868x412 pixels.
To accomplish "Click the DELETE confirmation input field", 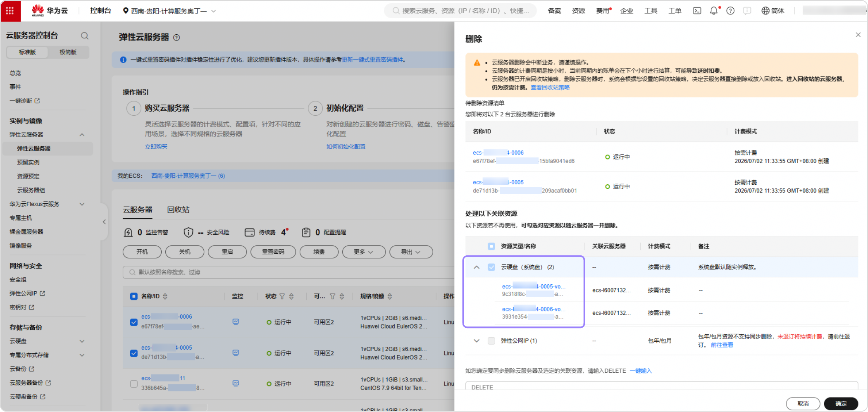I will [x=661, y=386].
